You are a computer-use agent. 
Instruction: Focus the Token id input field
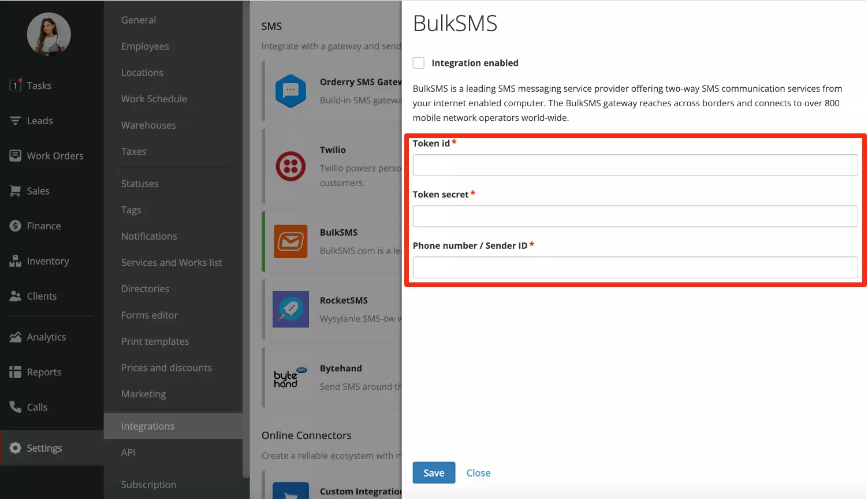[635, 165]
